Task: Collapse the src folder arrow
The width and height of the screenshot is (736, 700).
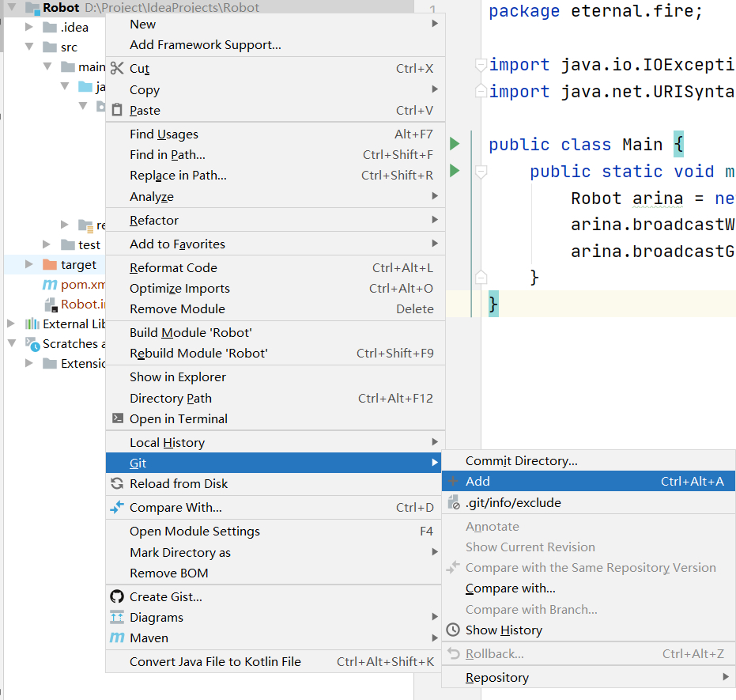Action: 29,47
